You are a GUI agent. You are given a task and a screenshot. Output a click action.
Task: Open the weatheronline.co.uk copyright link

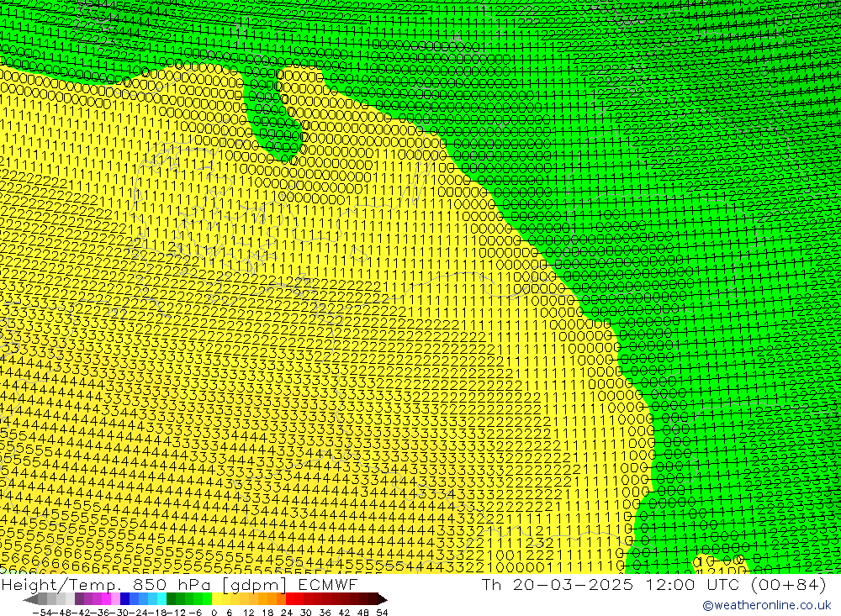point(767,605)
